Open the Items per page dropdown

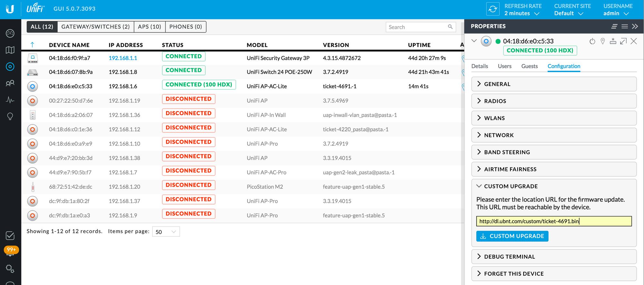coord(166,232)
